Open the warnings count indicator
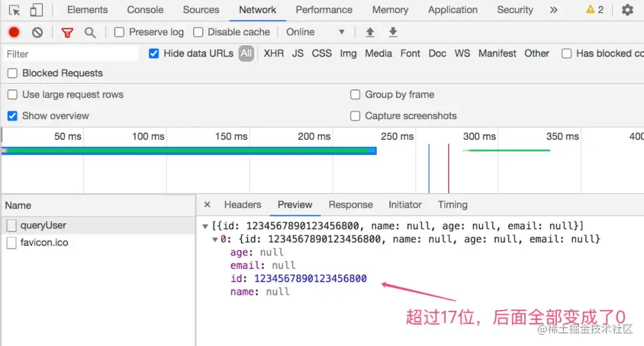Screen dimensions: 644x346 (x=595, y=10)
